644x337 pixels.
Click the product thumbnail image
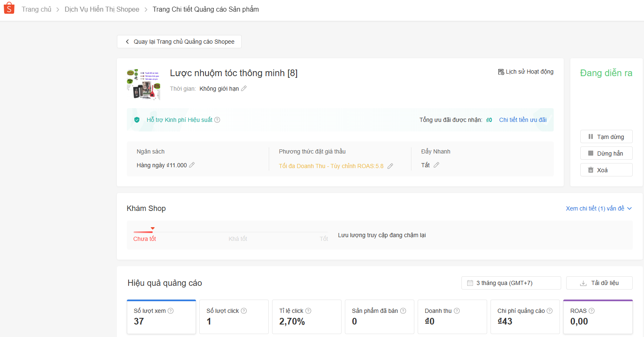pyautogui.click(x=144, y=84)
